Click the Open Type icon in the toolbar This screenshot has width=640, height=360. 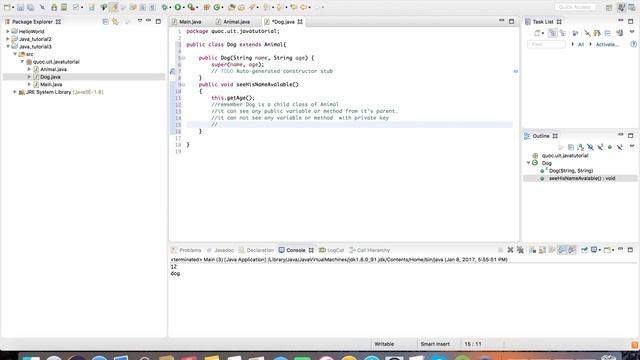tap(231, 7)
